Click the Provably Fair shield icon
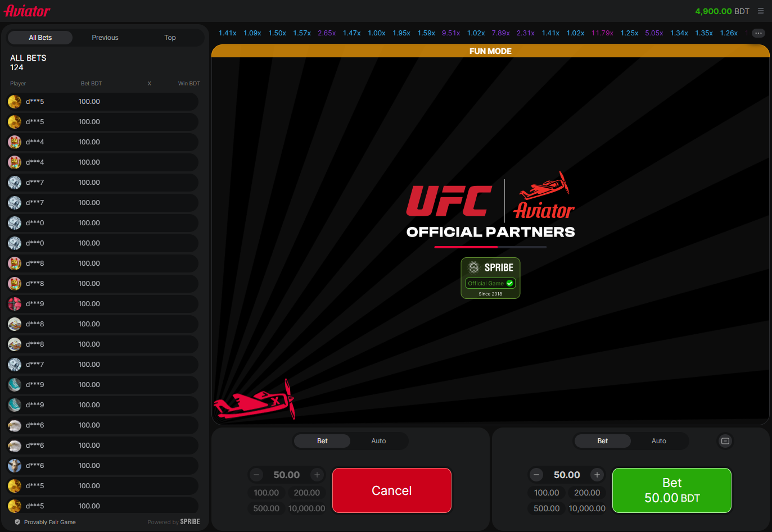The height and width of the screenshot is (532, 772). pyautogui.click(x=17, y=522)
